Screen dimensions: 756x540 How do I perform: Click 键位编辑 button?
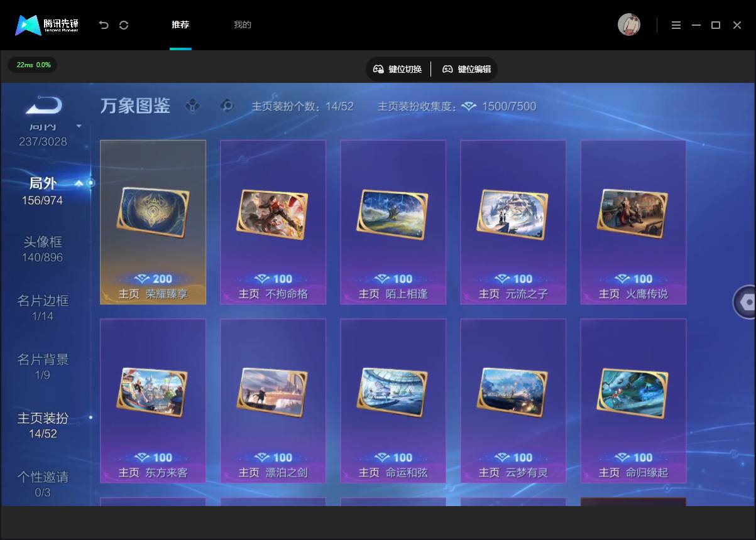(x=466, y=69)
